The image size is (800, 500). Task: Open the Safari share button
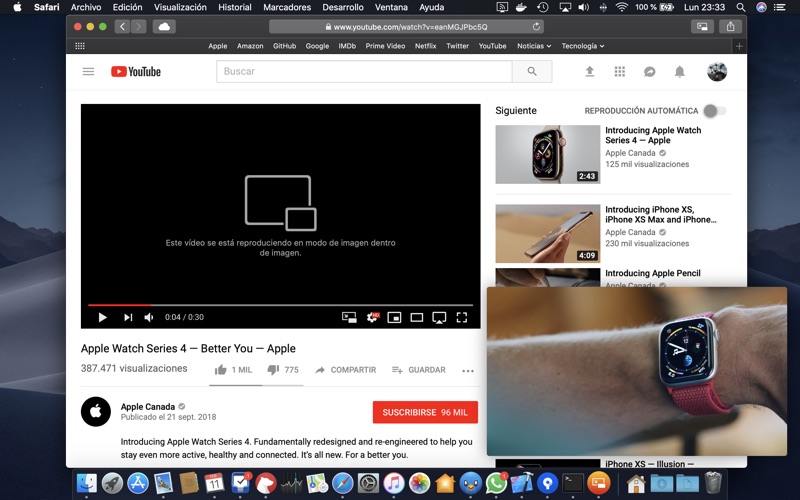(x=731, y=27)
